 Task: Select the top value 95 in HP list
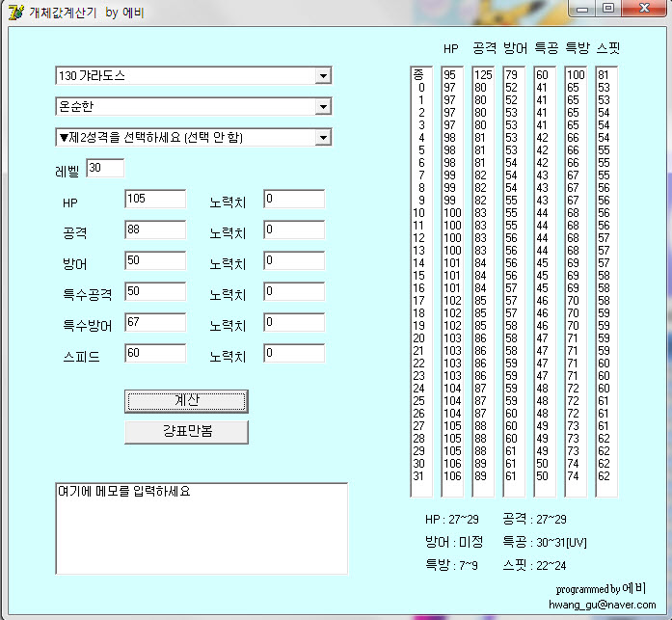[x=450, y=75]
